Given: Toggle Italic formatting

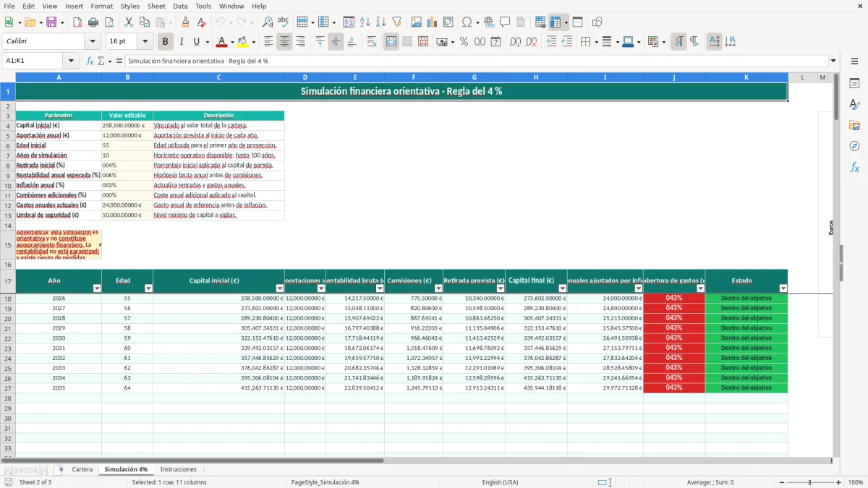Looking at the screenshot, I should pos(181,42).
